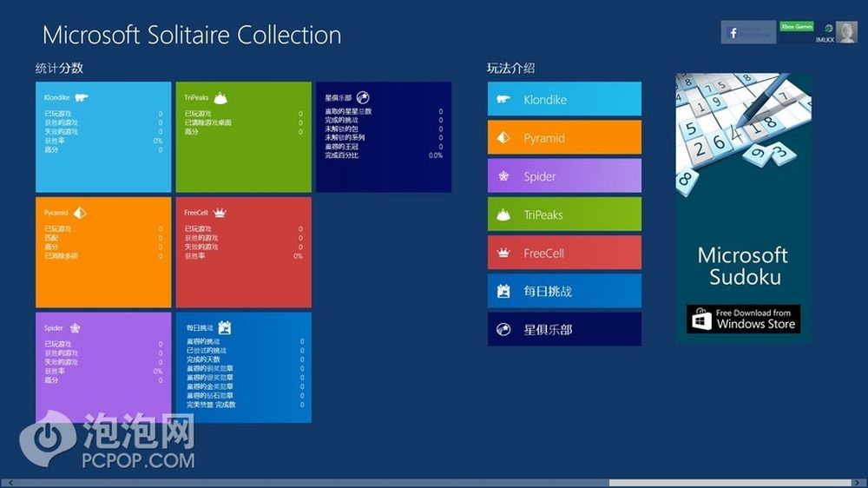Click FreeCell label on red stats tile
Viewport: 868px width, 488px height.
[196, 213]
